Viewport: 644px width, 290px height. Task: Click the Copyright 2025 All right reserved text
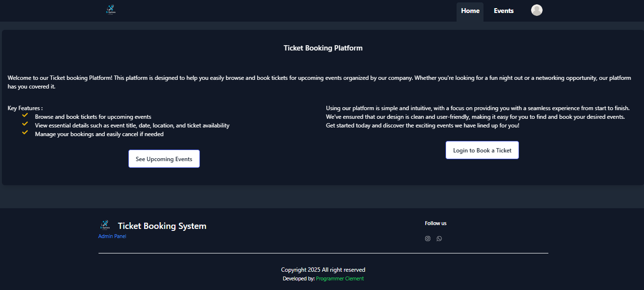pyautogui.click(x=323, y=270)
